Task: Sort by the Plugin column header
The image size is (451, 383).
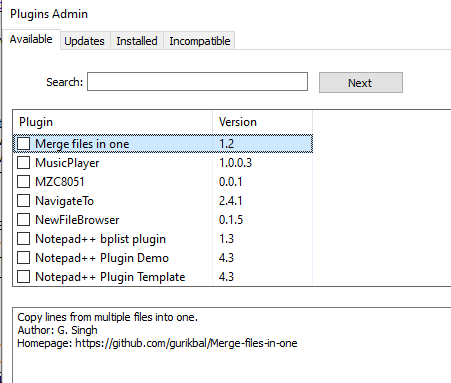Action: point(113,122)
